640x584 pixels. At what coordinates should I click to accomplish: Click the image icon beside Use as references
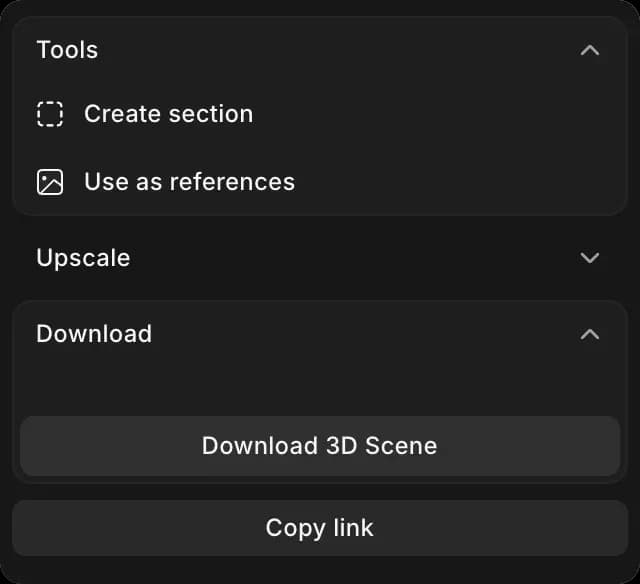pyautogui.click(x=50, y=182)
